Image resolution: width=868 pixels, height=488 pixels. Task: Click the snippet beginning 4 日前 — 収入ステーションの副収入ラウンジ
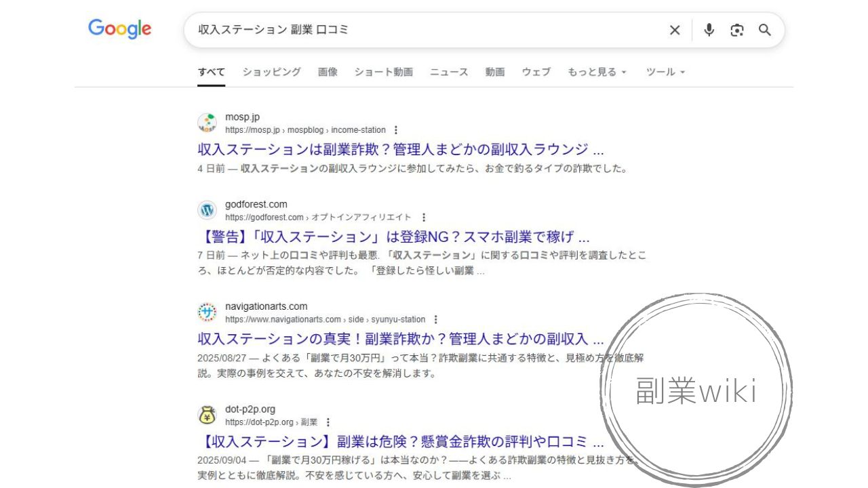[412, 168]
